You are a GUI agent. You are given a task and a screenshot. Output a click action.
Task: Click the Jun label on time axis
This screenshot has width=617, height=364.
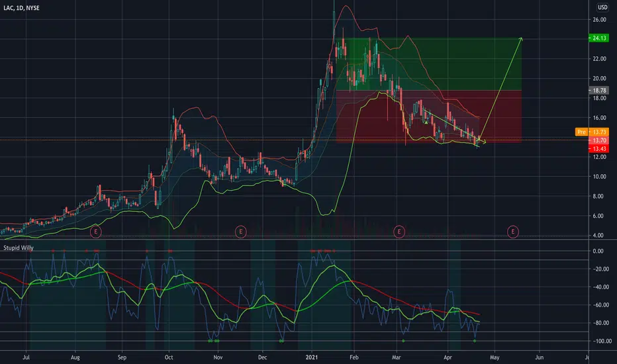point(540,357)
